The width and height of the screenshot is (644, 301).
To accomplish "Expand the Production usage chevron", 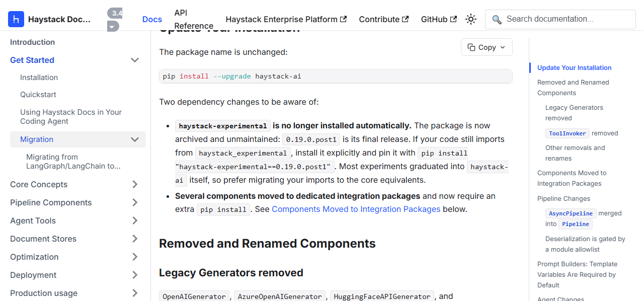I will click(135, 293).
